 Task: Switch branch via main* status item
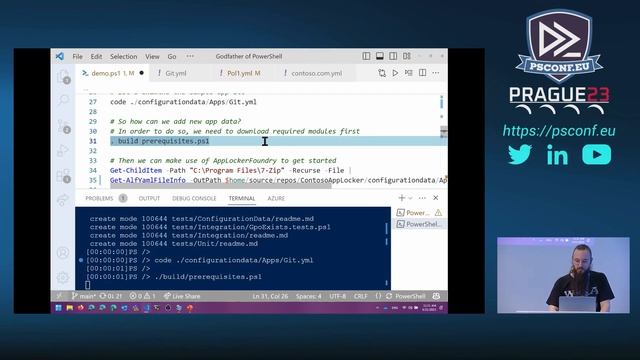pos(84,296)
